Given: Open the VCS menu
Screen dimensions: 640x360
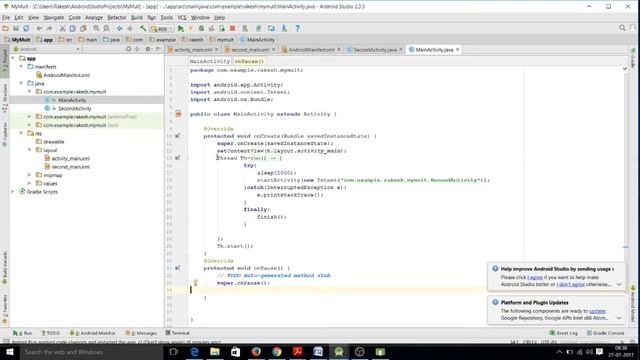Looking at the screenshot, I should coord(182,18).
